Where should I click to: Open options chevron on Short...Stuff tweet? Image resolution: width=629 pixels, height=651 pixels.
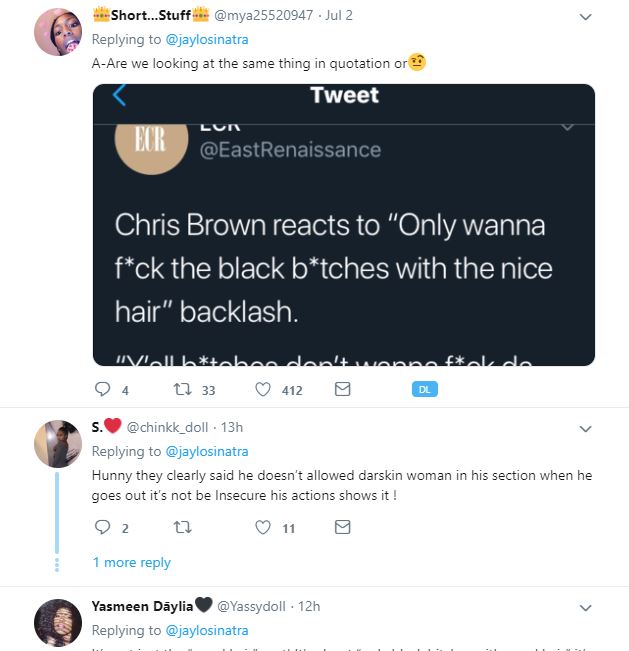pos(585,17)
